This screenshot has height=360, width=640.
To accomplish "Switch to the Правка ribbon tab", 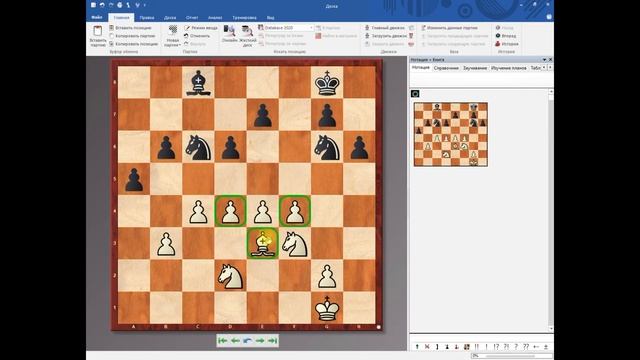I will coord(147,18).
